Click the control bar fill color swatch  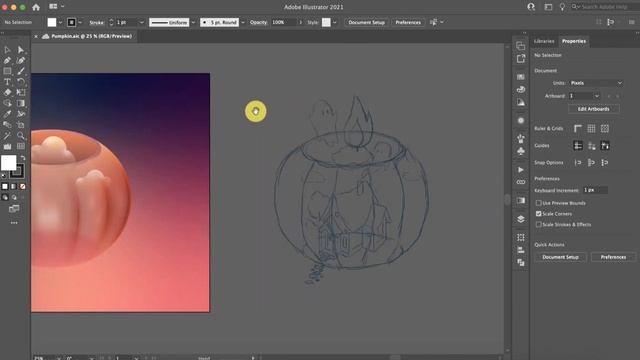coord(52,22)
